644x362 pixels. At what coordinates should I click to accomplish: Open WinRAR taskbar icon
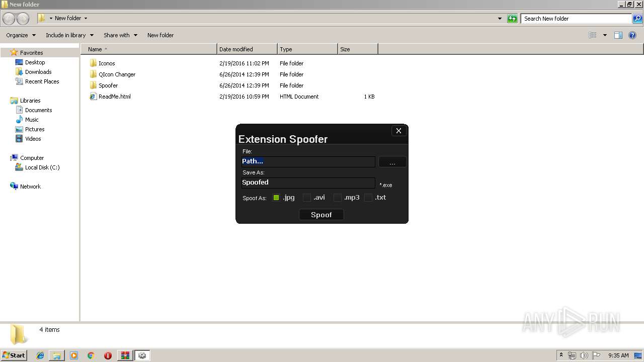click(x=125, y=355)
